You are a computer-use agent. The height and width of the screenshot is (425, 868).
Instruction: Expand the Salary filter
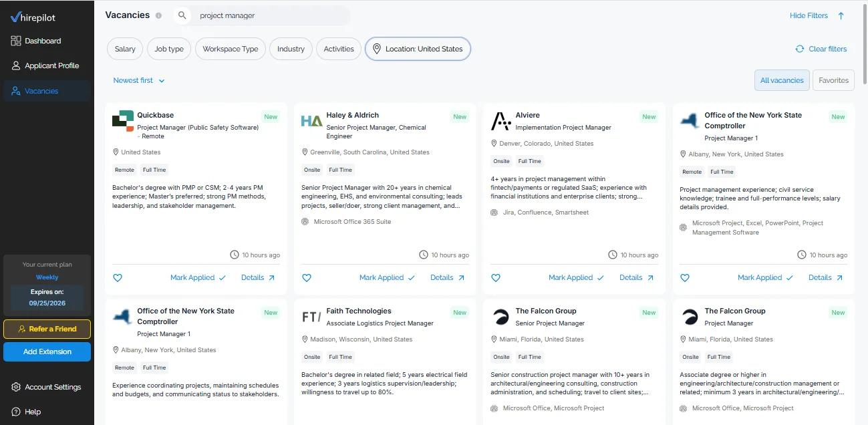(124, 48)
